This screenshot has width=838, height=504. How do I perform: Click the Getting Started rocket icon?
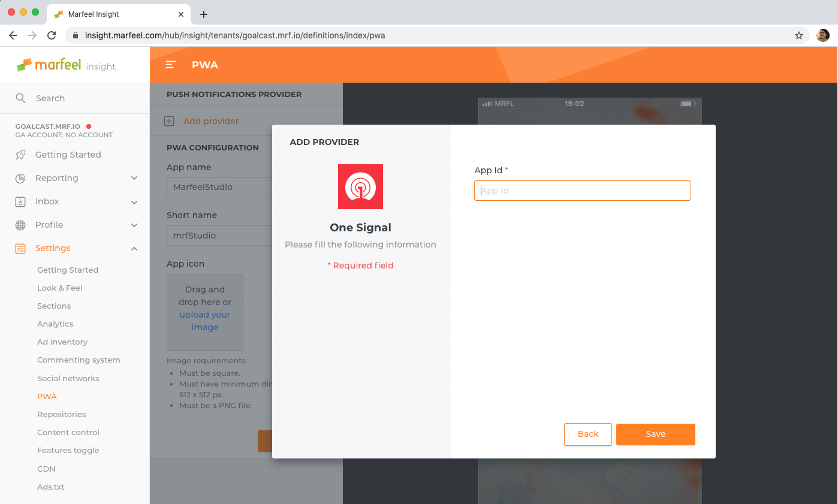click(x=20, y=155)
